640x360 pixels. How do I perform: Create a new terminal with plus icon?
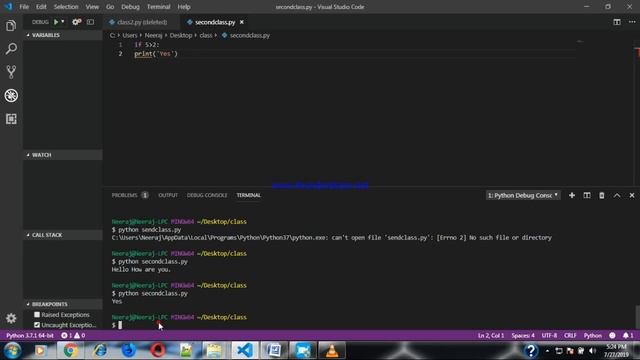click(572, 196)
